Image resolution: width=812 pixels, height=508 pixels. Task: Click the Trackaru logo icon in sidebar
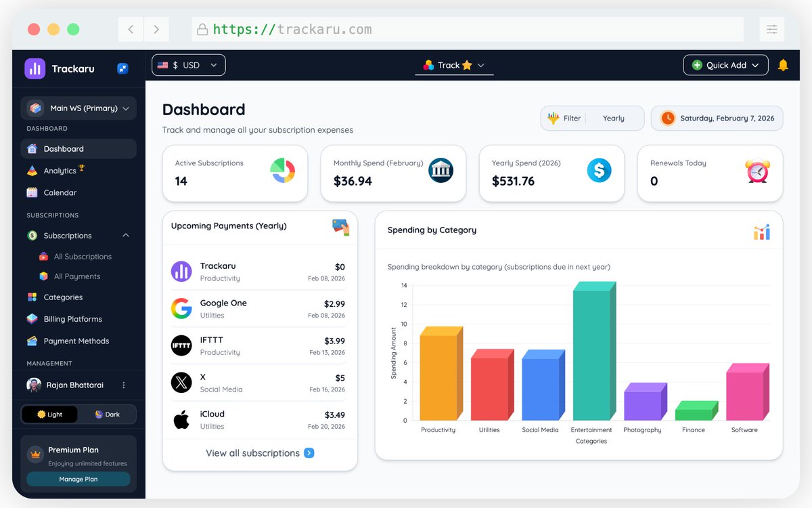pyautogui.click(x=35, y=68)
